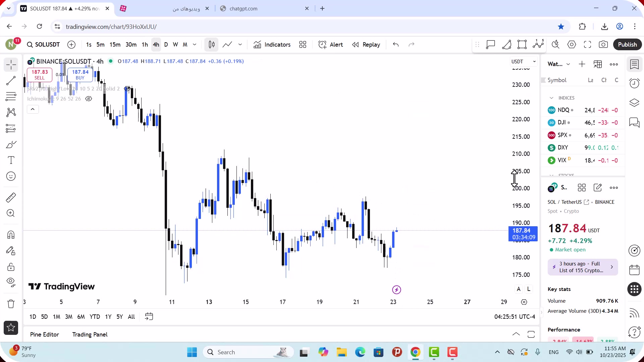Collapse the INDICES watchlist section
This screenshot has width=644, height=362.
(x=551, y=98)
